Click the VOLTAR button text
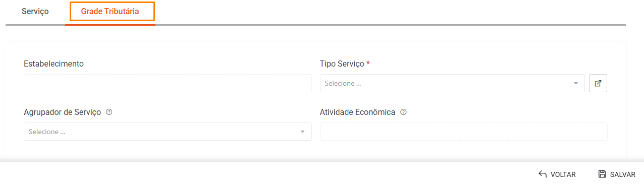 click(x=563, y=174)
